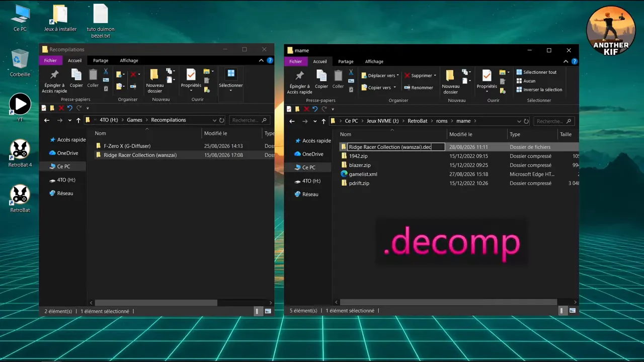Switch to Affichage tab in Recompilations window
The width and height of the screenshot is (644, 362).
[129, 60]
